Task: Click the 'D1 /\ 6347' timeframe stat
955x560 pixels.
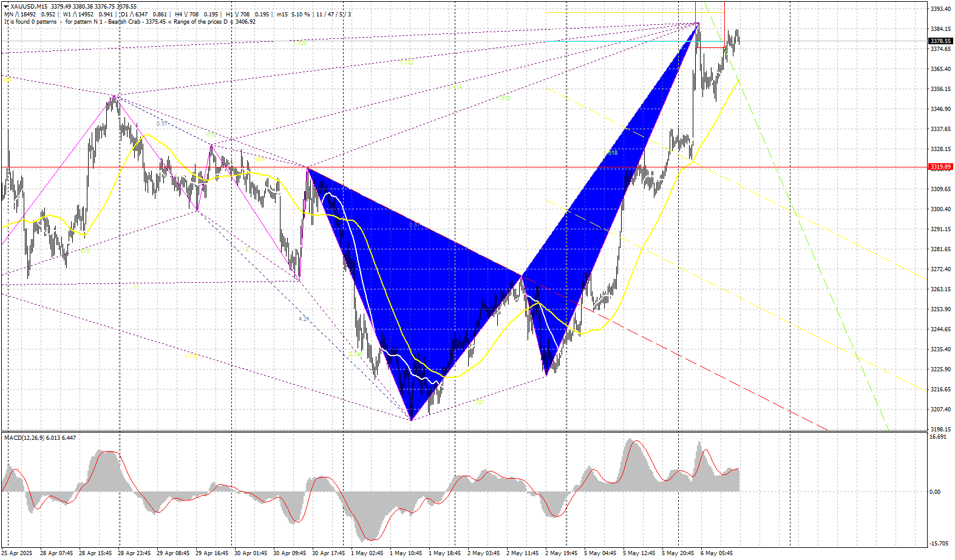Action: [x=134, y=15]
